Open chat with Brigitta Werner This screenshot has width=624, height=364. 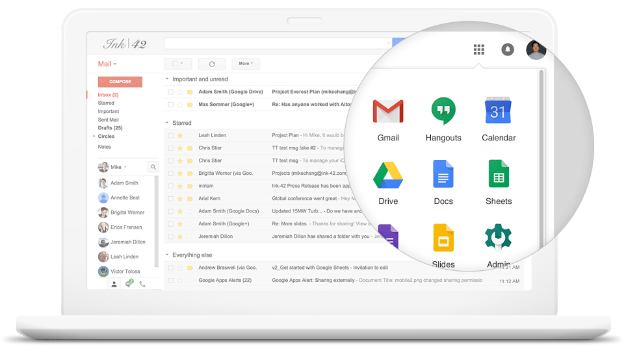[x=127, y=212]
